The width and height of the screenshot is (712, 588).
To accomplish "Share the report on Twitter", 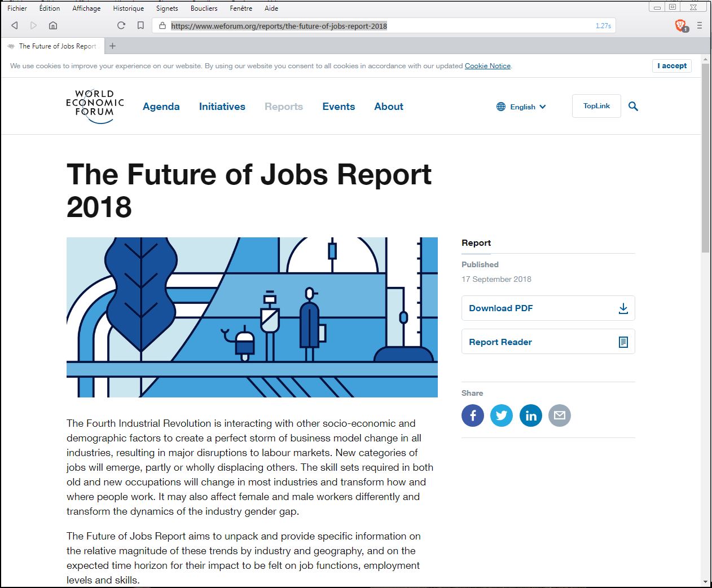I will (502, 415).
